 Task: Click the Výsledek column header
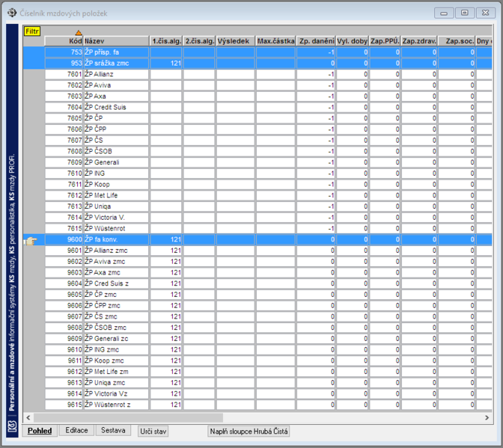(x=236, y=41)
